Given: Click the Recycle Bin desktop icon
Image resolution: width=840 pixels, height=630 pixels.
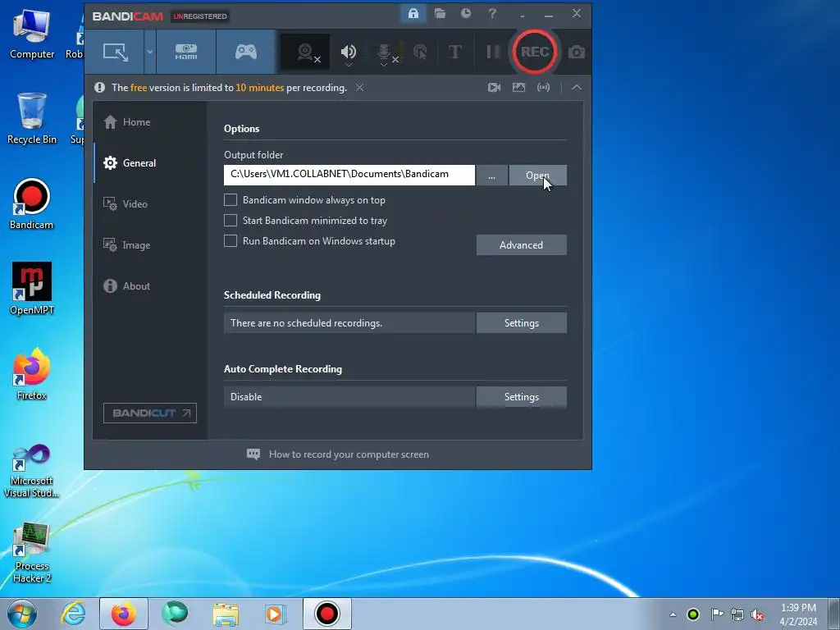Looking at the screenshot, I should (x=32, y=118).
